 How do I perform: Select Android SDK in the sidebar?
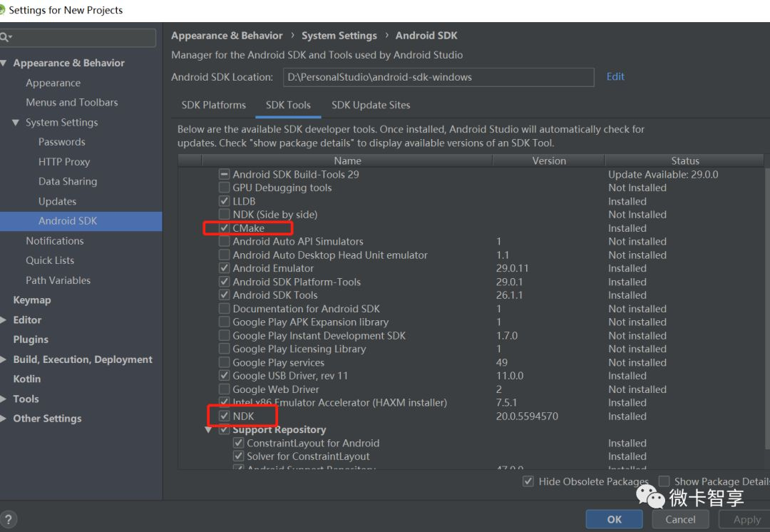(x=81, y=221)
